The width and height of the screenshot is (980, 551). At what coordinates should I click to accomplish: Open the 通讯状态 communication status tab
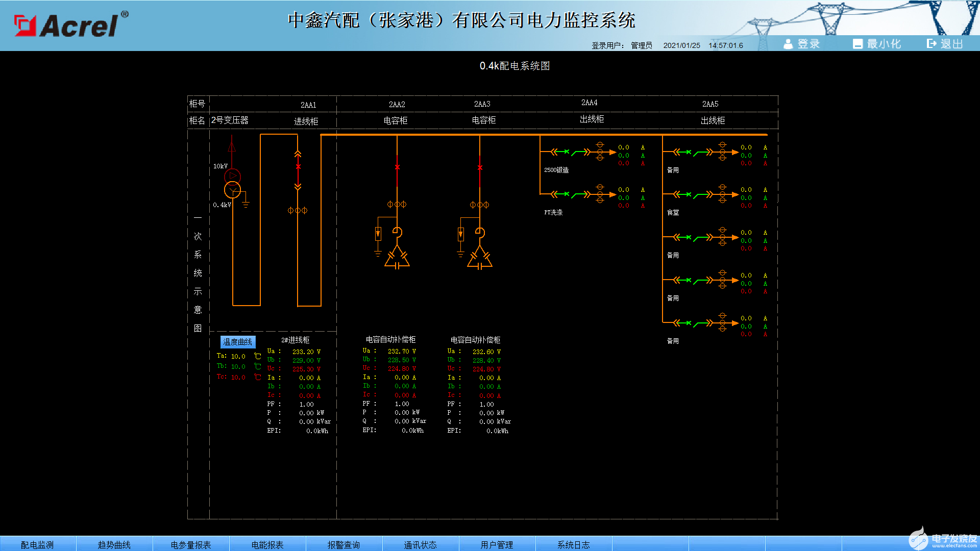(420, 544)
